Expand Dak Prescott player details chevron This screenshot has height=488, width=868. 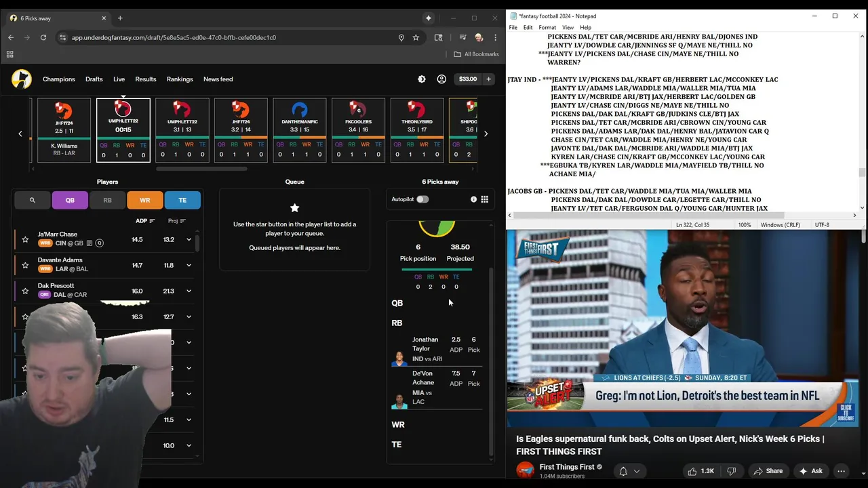tap(189, 291)
